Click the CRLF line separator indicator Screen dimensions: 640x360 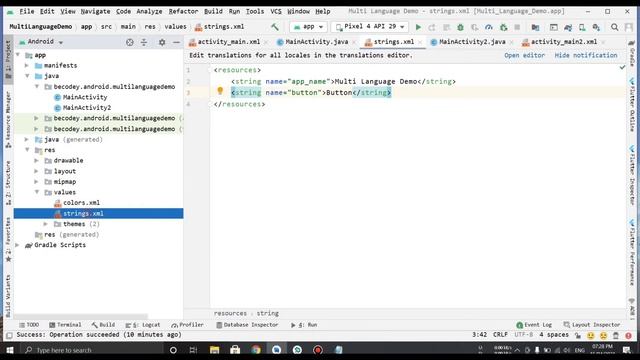(500, 335)
